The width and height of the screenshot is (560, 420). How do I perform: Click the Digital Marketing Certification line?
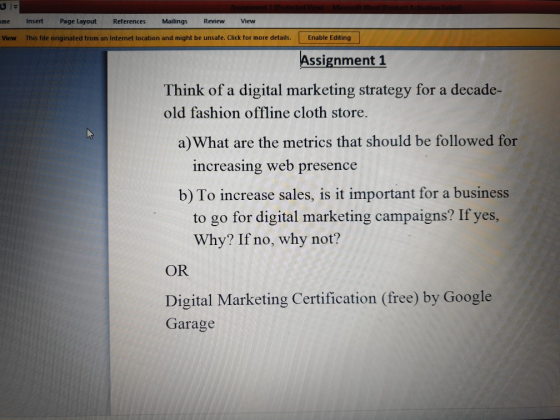pyautogui.click(x=328, y=311)
